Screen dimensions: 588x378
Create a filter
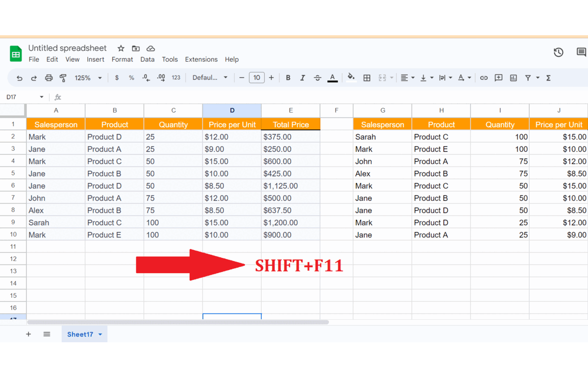[x=528, y=77]
